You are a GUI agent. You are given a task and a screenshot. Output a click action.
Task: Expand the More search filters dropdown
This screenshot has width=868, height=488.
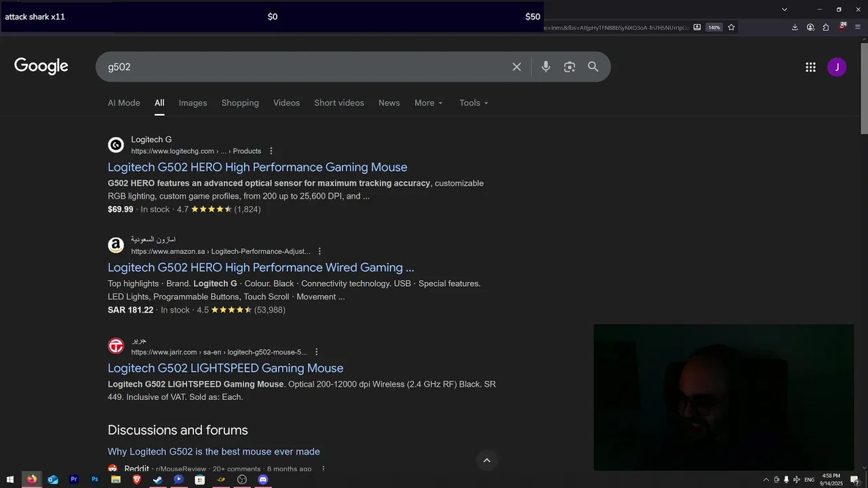pyautogui.click(x=429, y=103)
